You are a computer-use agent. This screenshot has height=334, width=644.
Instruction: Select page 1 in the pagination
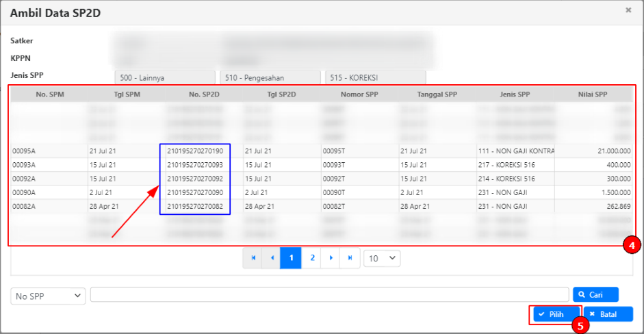[x=291, y=258]
